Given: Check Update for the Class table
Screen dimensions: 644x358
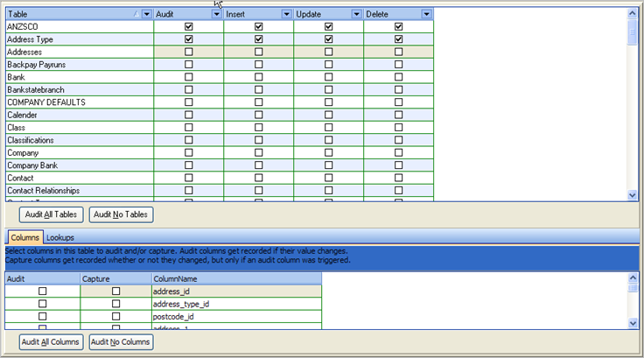Looking at the screenshot, I should coord(329,128).
